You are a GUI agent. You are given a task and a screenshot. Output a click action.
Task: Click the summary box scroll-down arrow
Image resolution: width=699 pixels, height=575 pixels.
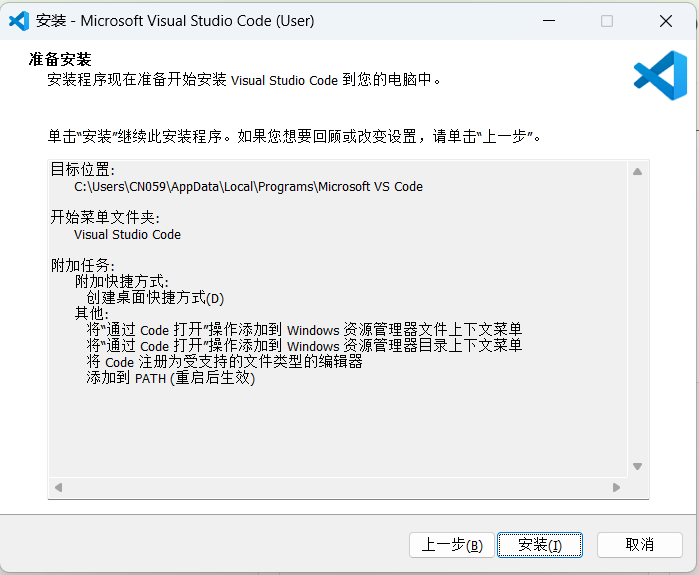pos(637,466)
